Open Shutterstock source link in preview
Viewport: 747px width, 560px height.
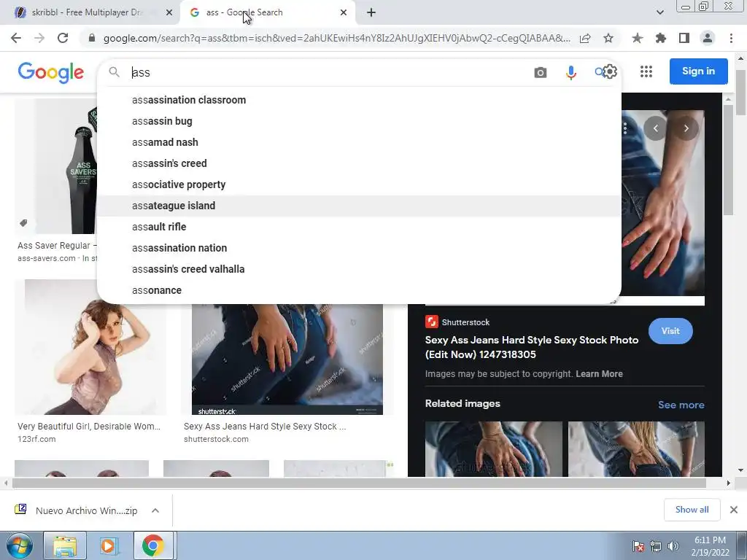[x=457, y=322]
